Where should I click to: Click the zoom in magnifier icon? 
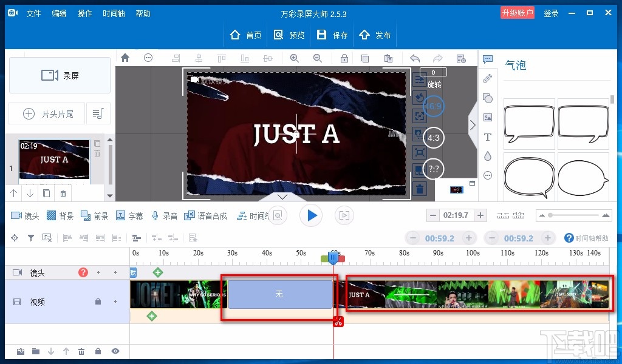pos(295,58)
